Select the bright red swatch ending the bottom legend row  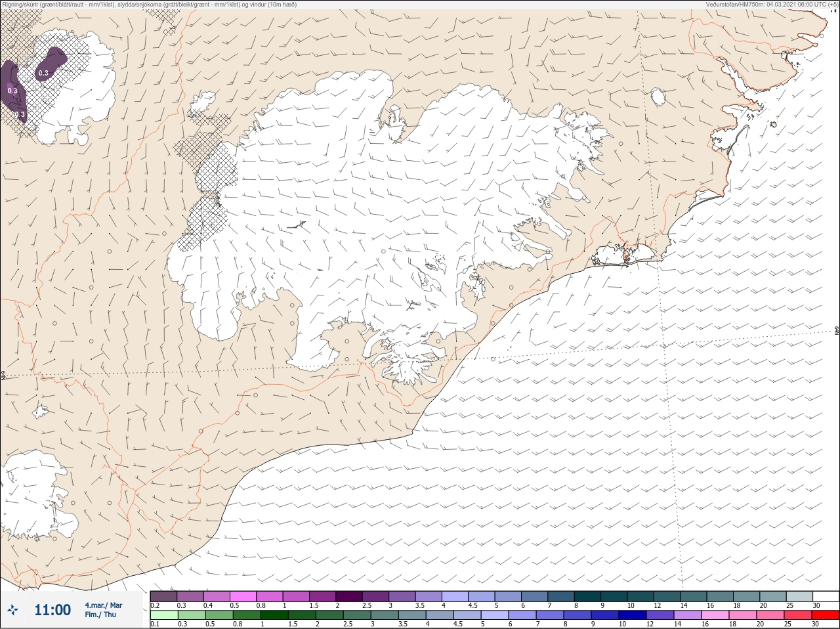coord(825,615)
